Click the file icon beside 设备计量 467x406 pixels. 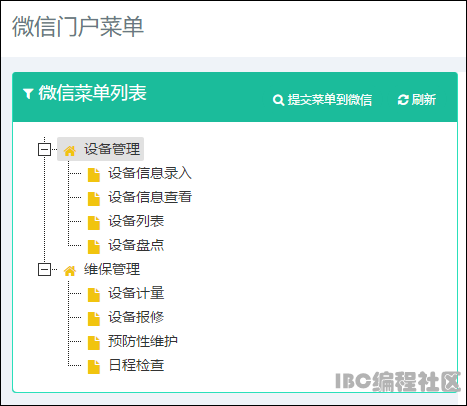tap(94, 295)
